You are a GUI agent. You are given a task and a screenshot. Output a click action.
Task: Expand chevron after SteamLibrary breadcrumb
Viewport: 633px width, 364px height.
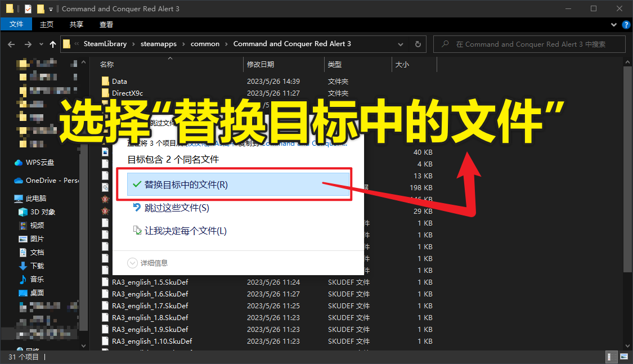(x=133, y=44)
